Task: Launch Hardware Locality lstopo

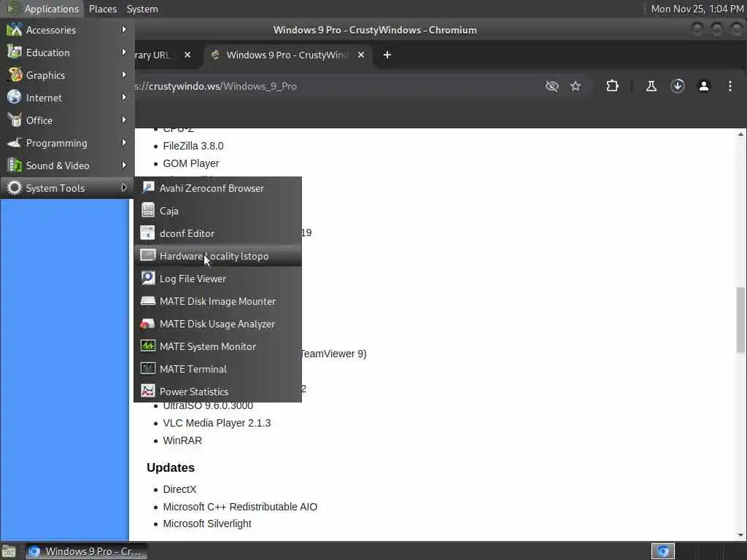Action: (217, 256)
